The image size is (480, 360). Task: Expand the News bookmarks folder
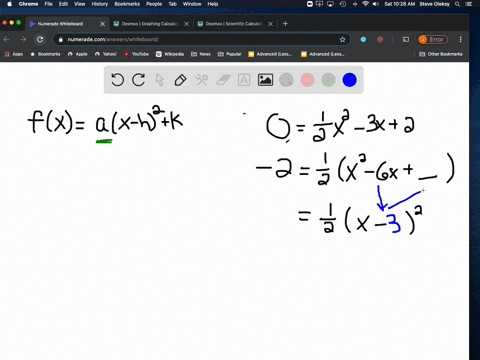[x=201, y=54]
